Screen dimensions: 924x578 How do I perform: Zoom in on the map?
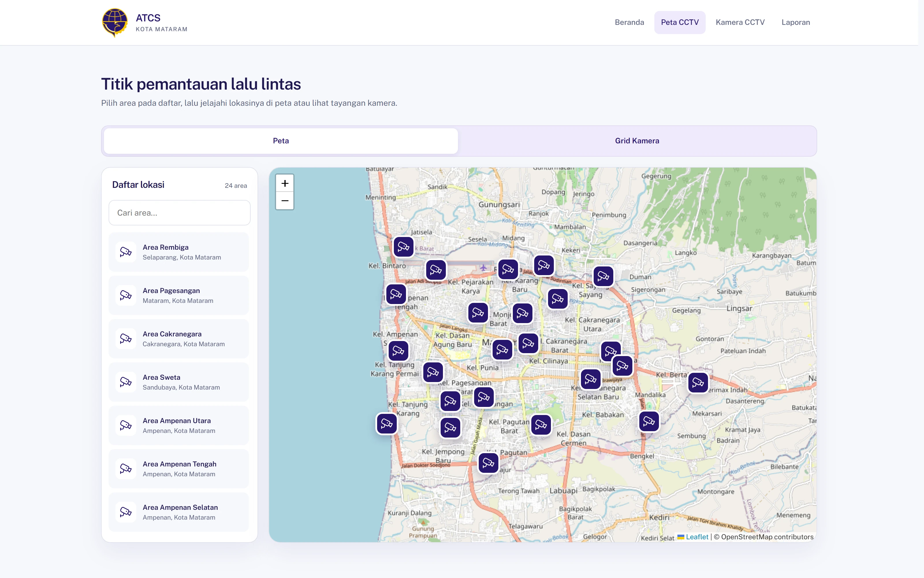point(285,184)
